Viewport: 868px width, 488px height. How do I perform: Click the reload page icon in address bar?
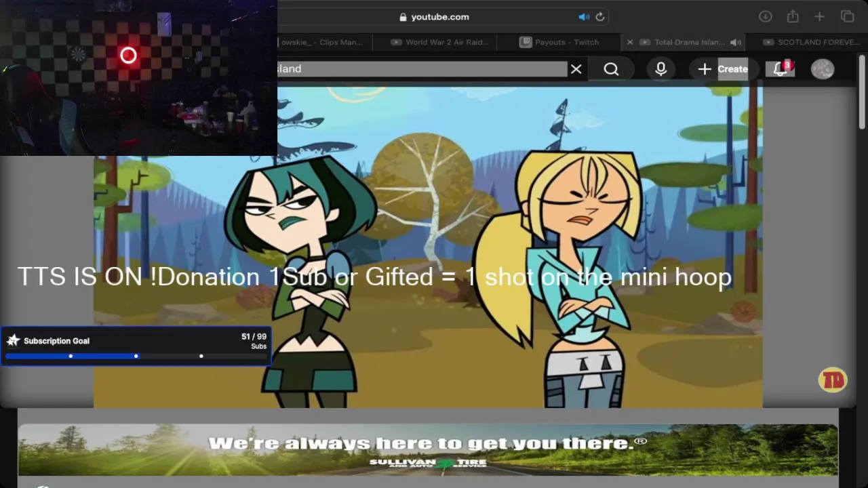pyautogui.click(x=600, y=17)
